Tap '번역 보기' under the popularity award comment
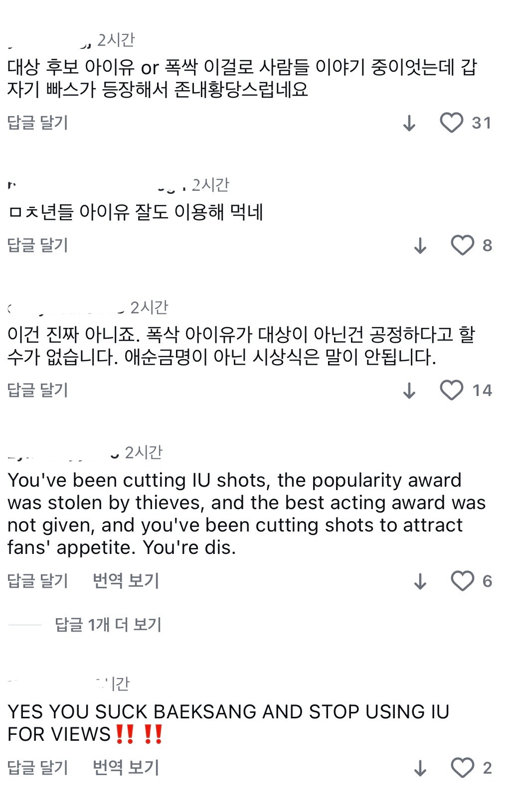This screenshot has width=511, height=812. pos(126,581)
